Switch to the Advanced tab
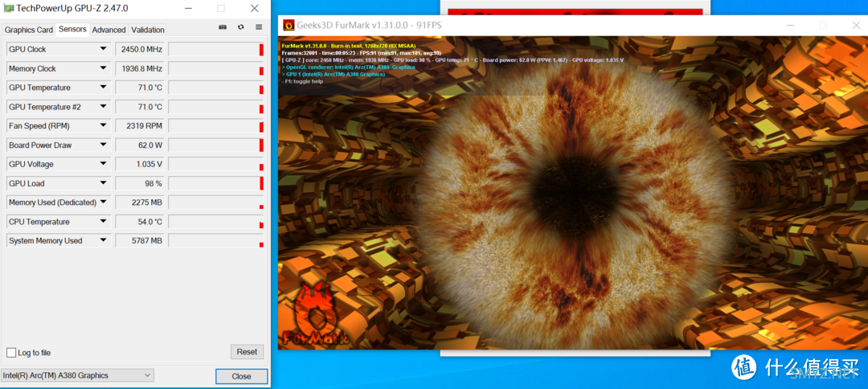The width and height of the screenshot is (868, 389). pos(109,30)
